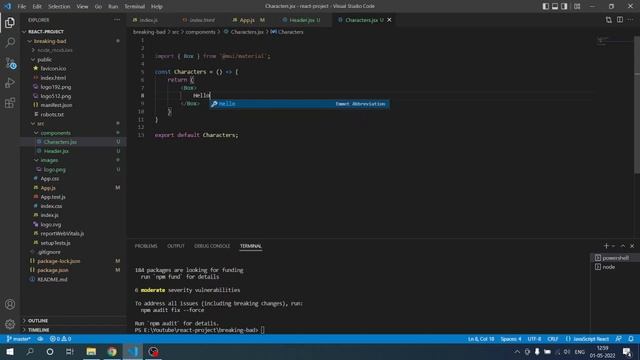Screen dimensions: 640x360
Task: Switch to the App.js editor tab
Action: point(249,20)
